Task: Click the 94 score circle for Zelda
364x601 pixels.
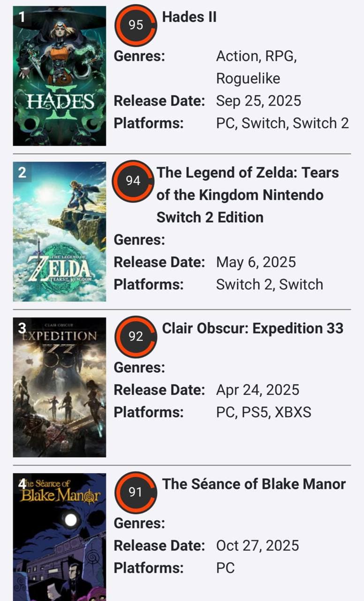Action: pyautogui.click(x=134, y=181)
